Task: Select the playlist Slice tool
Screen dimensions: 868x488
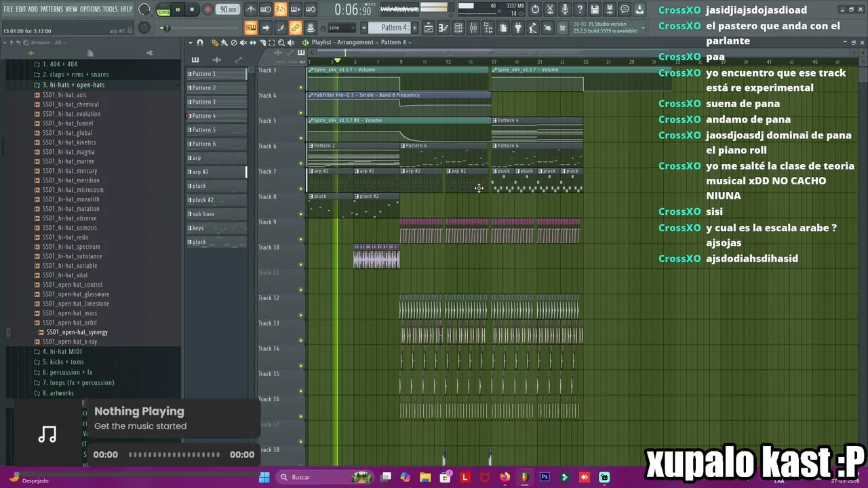Action: point(262,42)
